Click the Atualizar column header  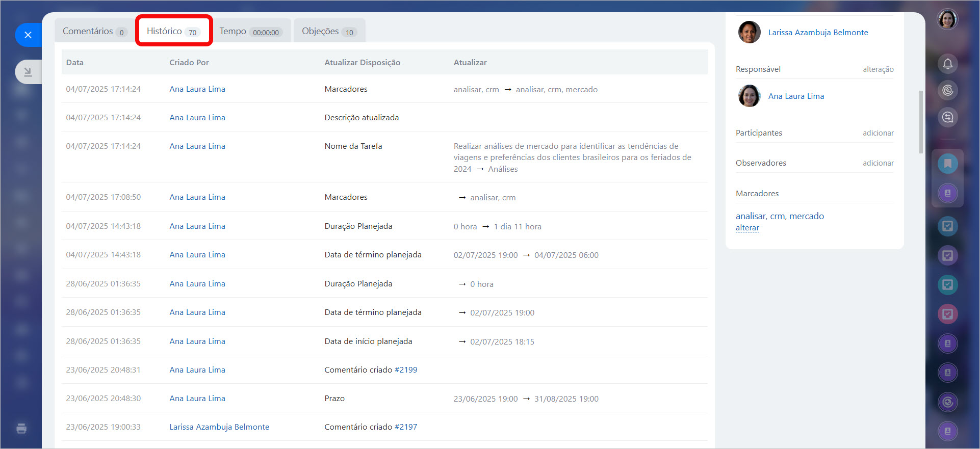click(x=470, y=62)
